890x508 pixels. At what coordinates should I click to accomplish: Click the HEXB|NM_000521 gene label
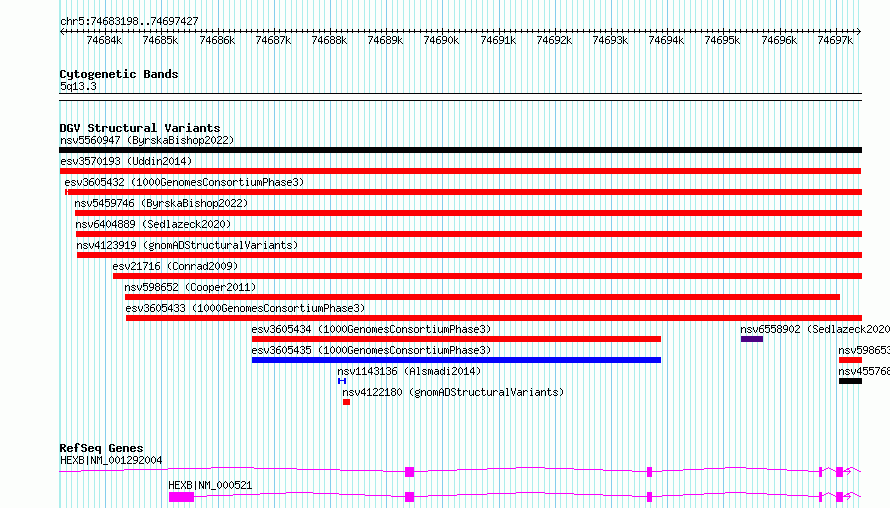(x=210, y=485)
